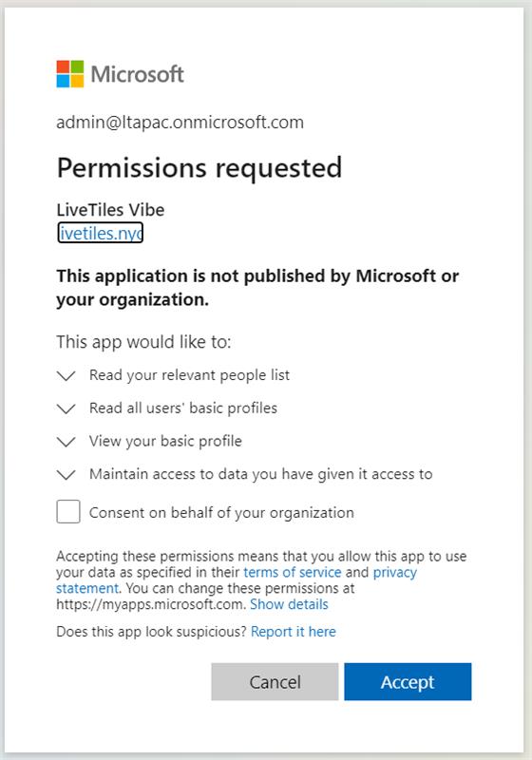The height and width of the screenshot is (760, 532).
Task: Click the blue Accept button
Action: (408, 681)
